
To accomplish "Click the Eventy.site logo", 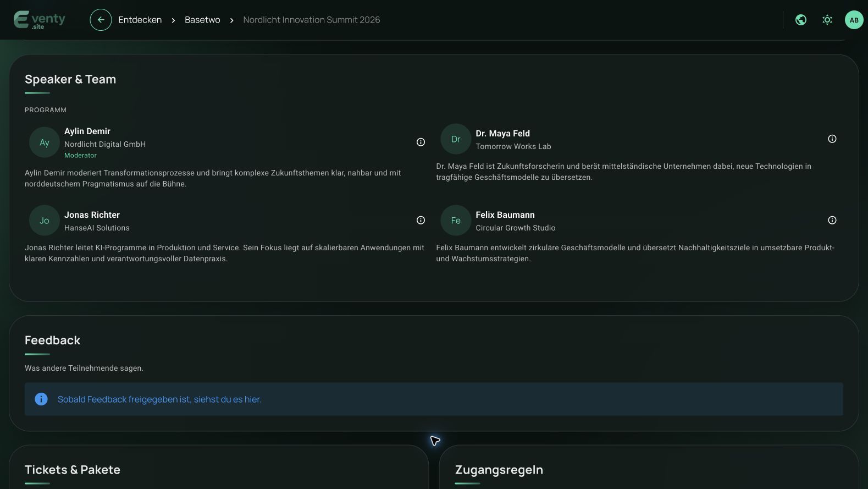I will [40, 20].
